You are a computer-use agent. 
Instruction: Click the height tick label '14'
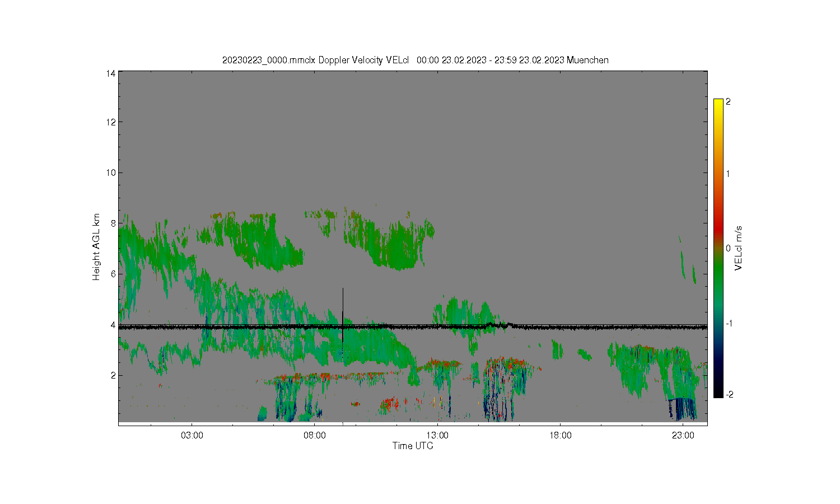[x=111, y=73]
